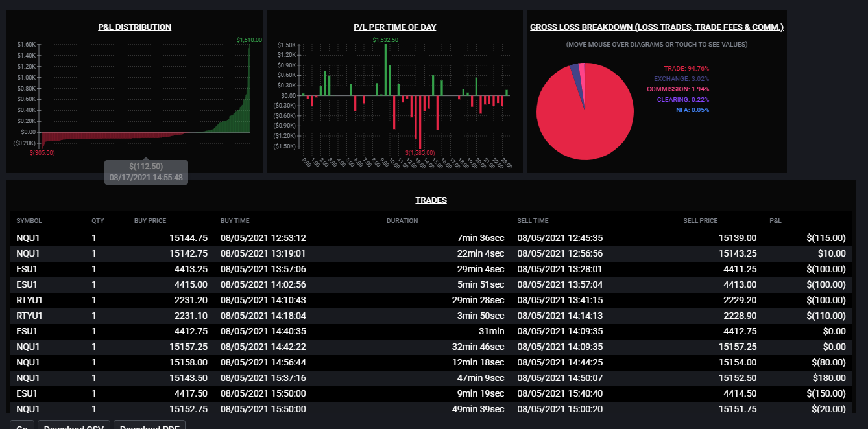Select the $(80.00) P&L value
This screenshot has height=429, width=868.
click(828, 362)
